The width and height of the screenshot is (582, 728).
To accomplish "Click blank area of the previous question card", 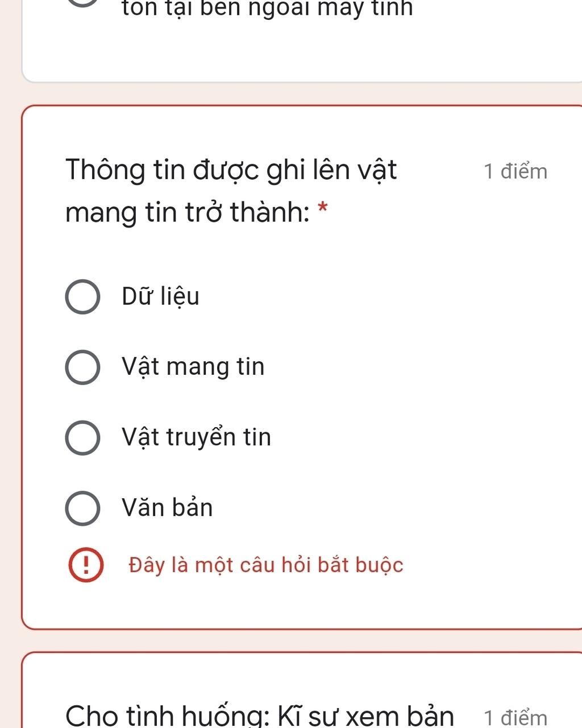I will [x=301, y=51].
